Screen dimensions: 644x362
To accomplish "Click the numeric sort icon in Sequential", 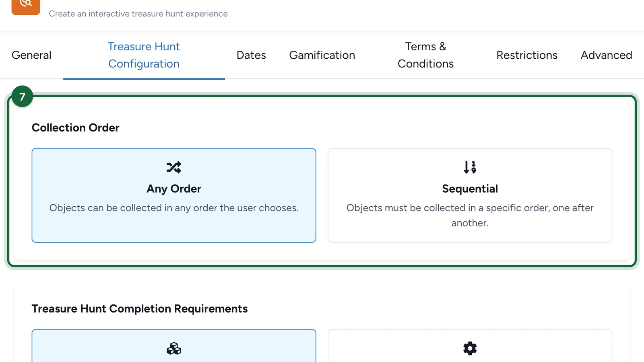I will [x=470, y=167].
